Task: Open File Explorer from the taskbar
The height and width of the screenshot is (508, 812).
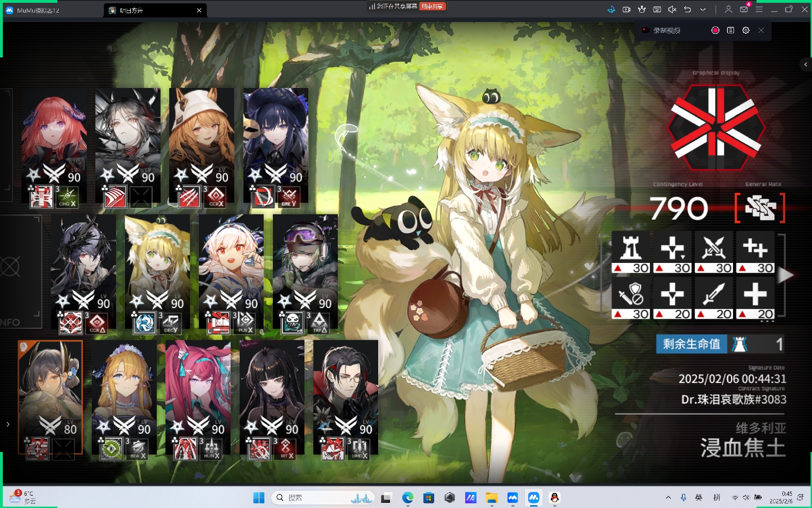Action: pos(492,498)
